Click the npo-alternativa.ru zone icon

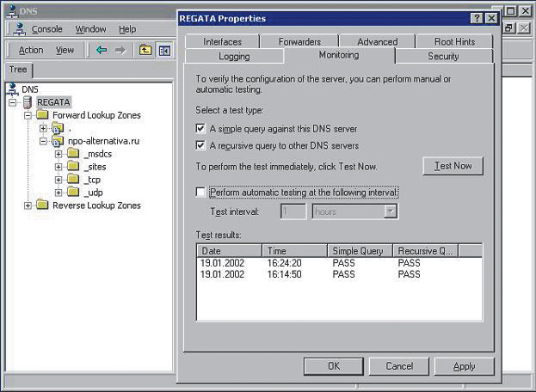tap(58, 141)
